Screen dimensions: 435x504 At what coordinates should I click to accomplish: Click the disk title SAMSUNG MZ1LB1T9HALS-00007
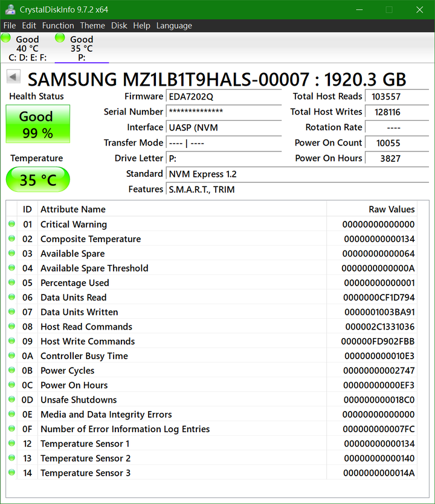[169, 80]
